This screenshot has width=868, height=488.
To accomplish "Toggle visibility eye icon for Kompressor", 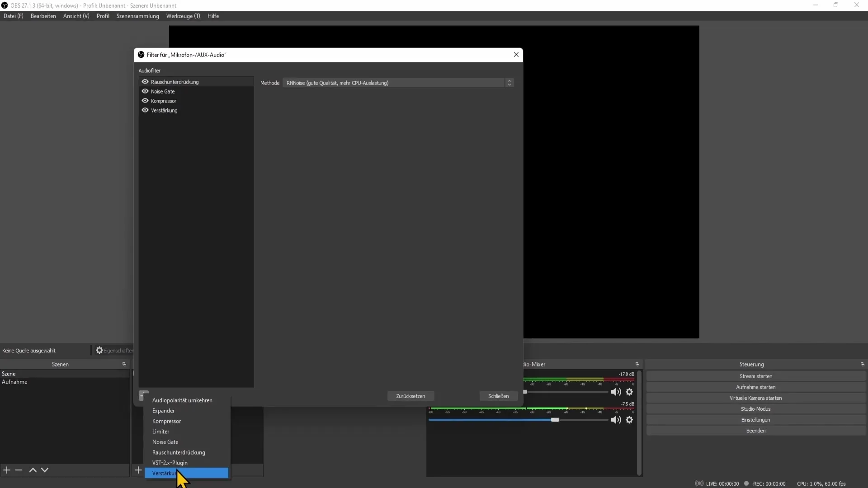I will [x=145, y=100].
